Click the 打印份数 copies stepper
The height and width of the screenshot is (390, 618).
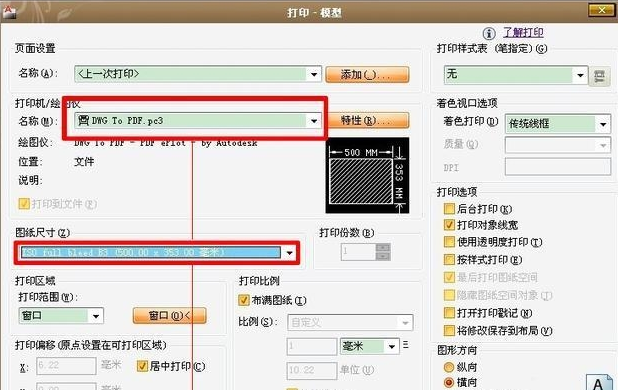point(383,252)
